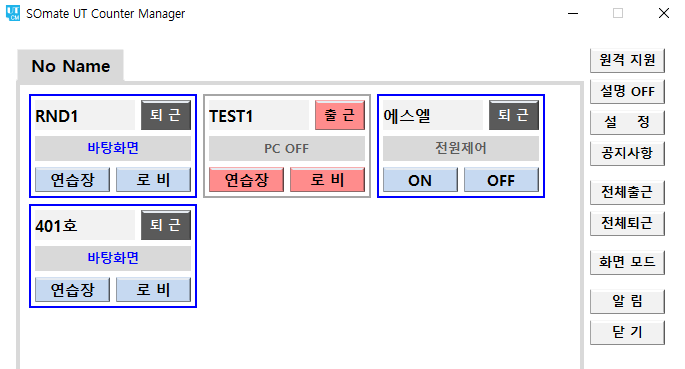Image resolution: width=685 pixels, height=369 pixels.
Task: Click red 로비 button under TEST1
Action: click(327, 179)
